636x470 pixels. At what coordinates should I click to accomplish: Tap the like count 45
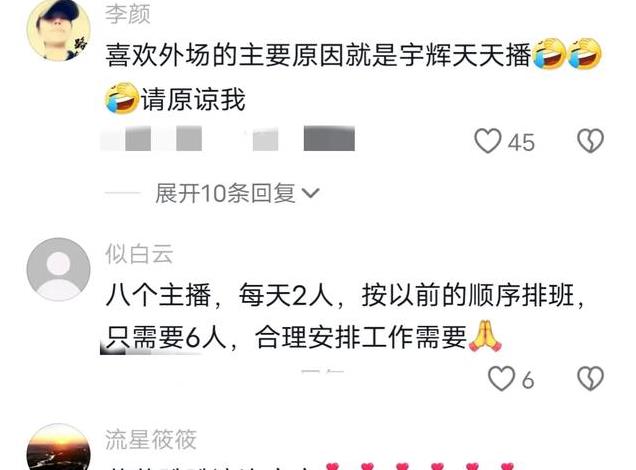tap(521, 143)
